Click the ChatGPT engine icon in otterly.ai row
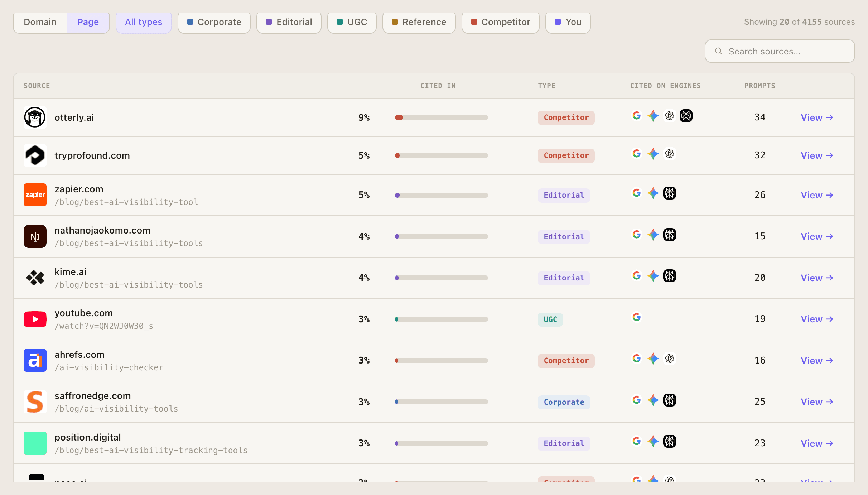Image resolution: width=868 pixels, height=495 pixels. (670, 116)
